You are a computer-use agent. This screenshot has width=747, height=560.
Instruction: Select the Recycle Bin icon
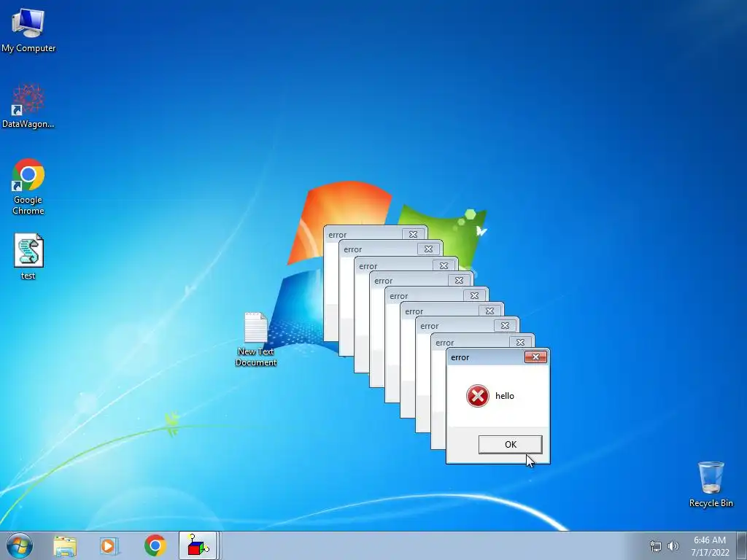(711, 484)
